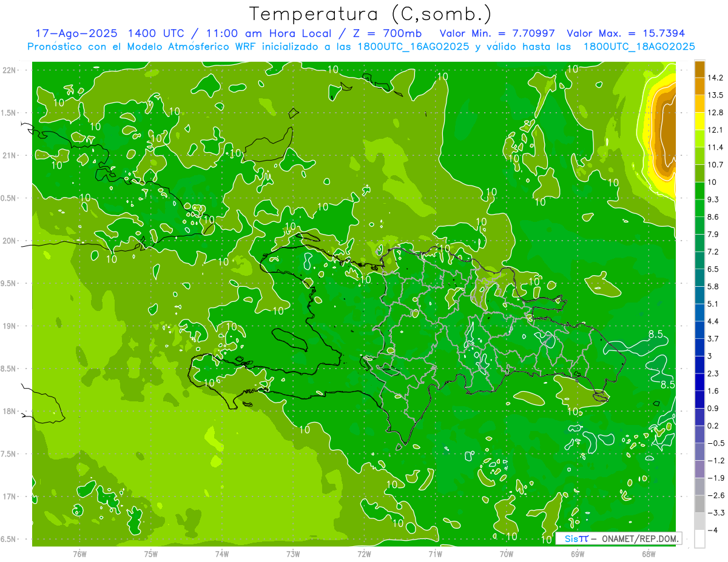
Task: Click the "75W" longitude axis label
Action: 151,554
